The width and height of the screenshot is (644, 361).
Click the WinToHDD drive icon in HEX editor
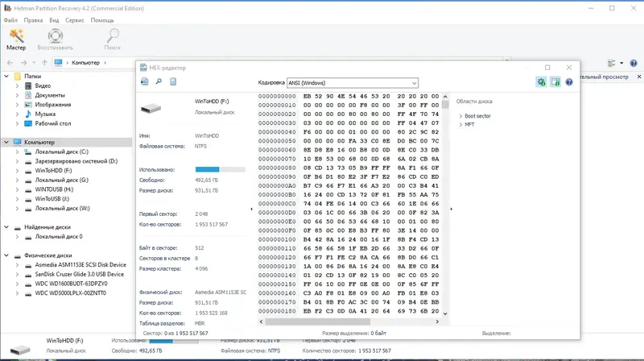pos(151,108)
